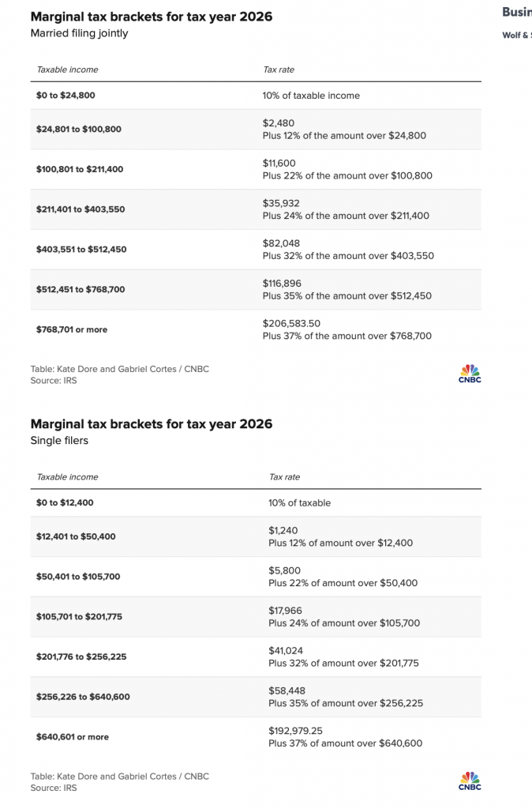Click the CNBC logo under the single filers table
Screen dimensions: 532x809
tap(469, 781)
